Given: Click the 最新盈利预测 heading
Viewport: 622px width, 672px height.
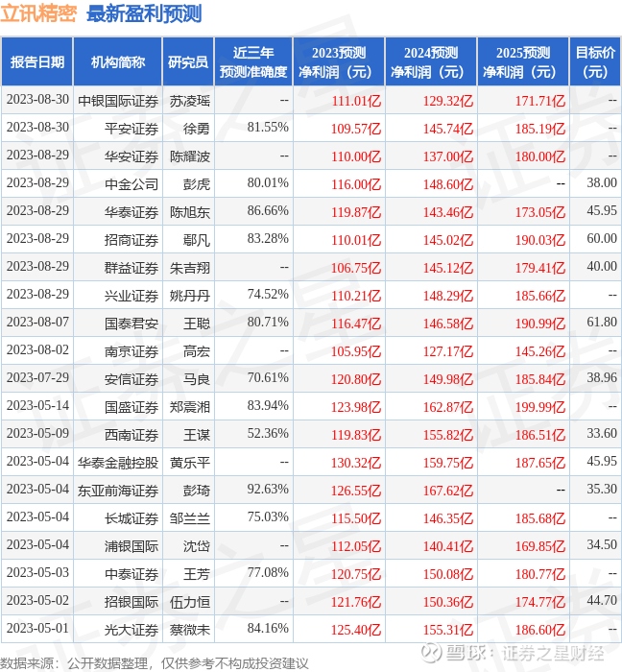Looking at the screenshot, I should (x=144, y=13).
